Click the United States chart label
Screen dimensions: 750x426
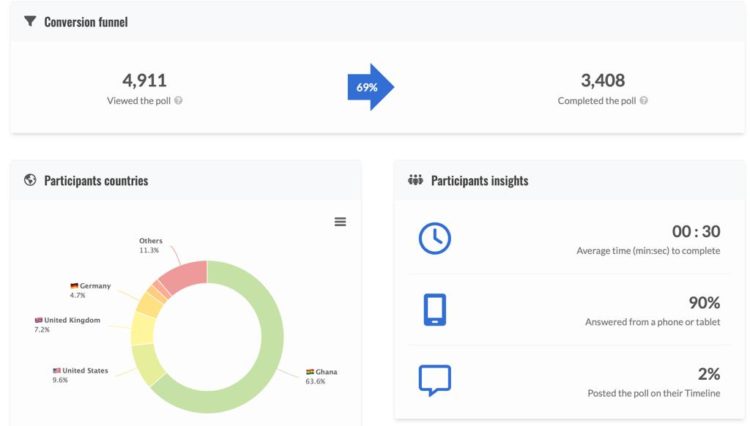(x=82, y=371)
